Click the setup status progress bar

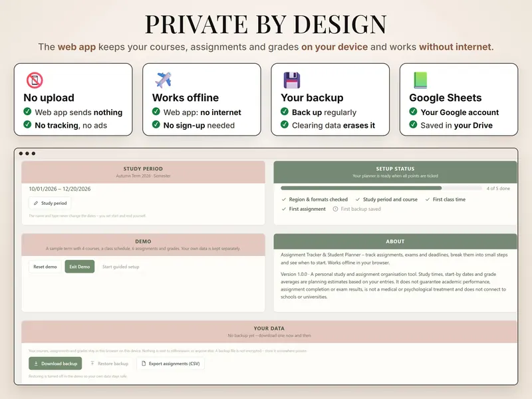coord(381,188)
